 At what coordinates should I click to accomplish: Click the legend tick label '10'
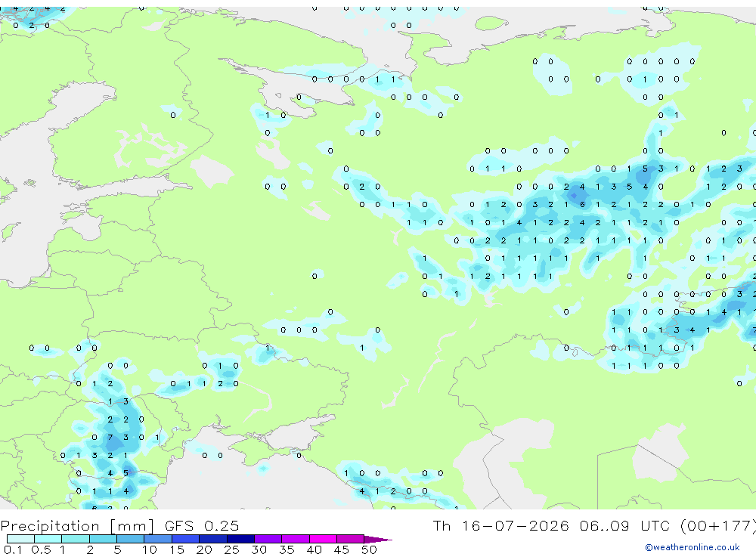[150, 549]
